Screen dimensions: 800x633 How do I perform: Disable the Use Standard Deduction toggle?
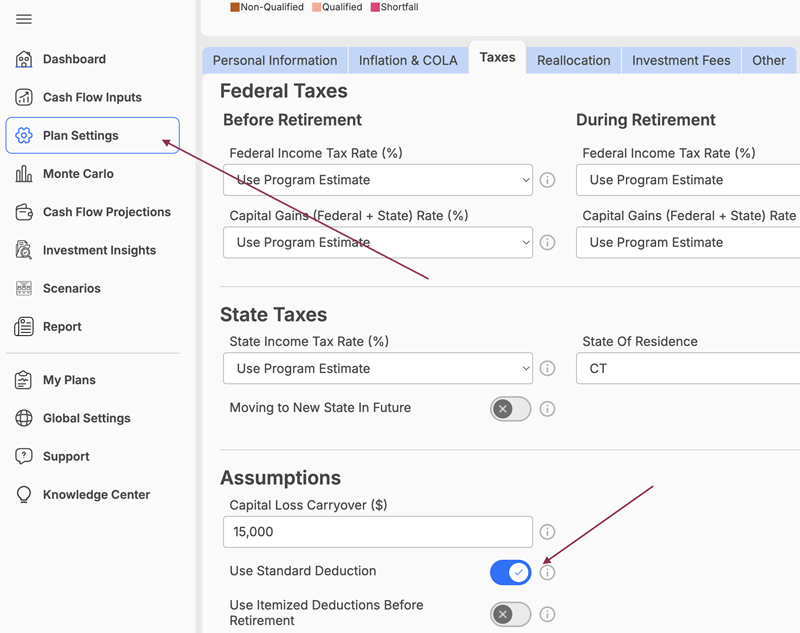click(x=510, y=572)
